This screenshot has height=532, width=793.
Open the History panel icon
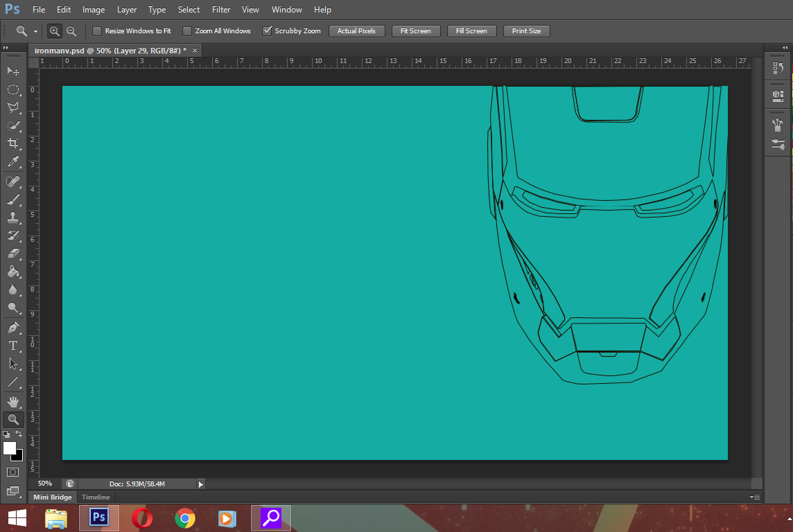point(778,68)
